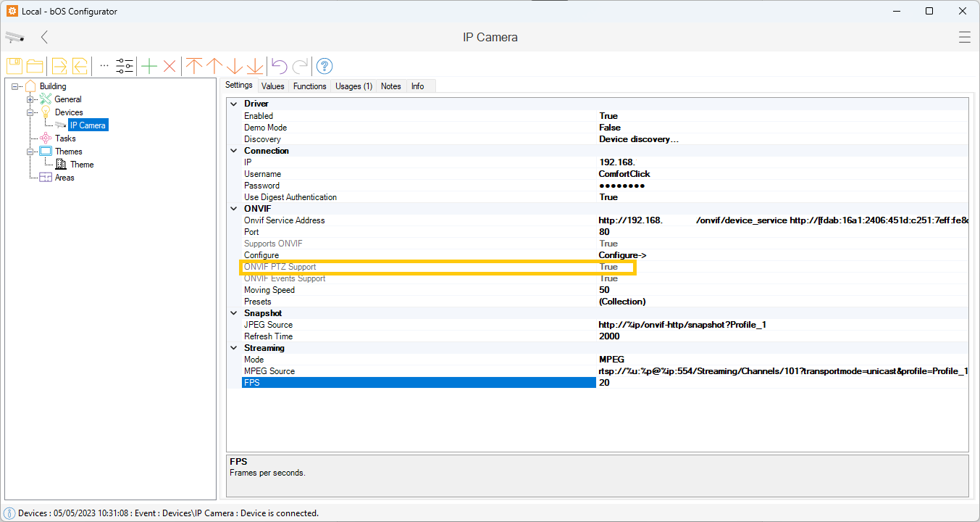
Task: Open the sliders settings icon in toolbar
Action: click(125, 66)
